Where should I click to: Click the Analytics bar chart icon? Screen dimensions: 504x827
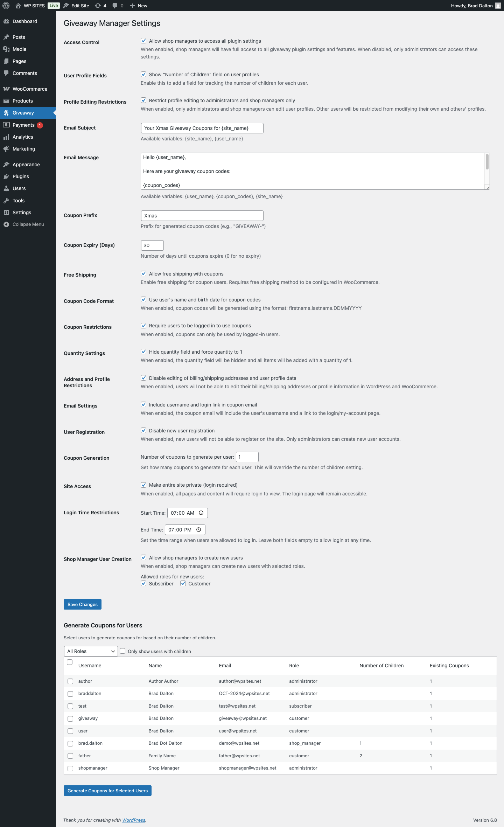[x=6, y=137]
